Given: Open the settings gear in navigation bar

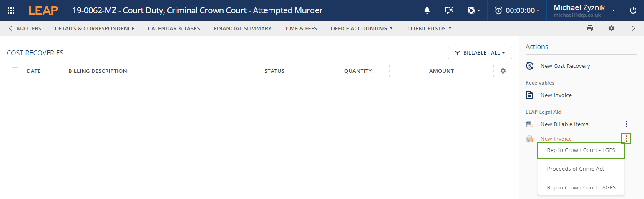Looking at the screenshot, I should pyautogui.click(x=611, y=28).
